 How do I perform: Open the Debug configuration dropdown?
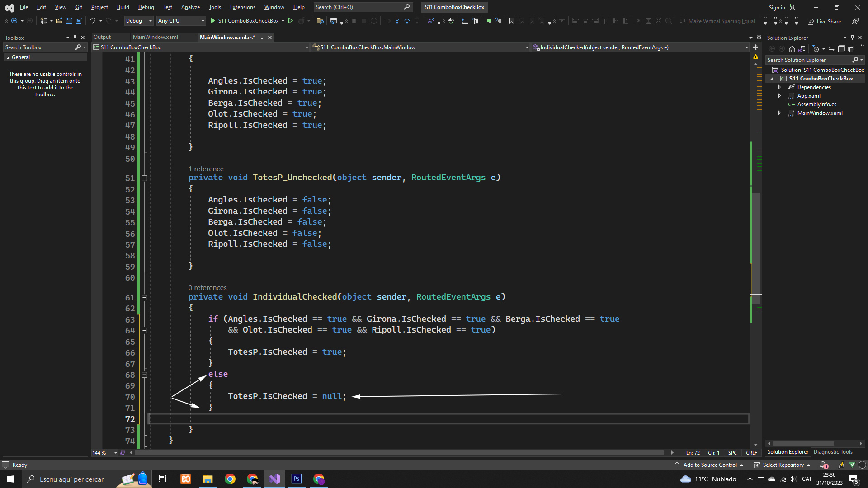coord(138,21)
